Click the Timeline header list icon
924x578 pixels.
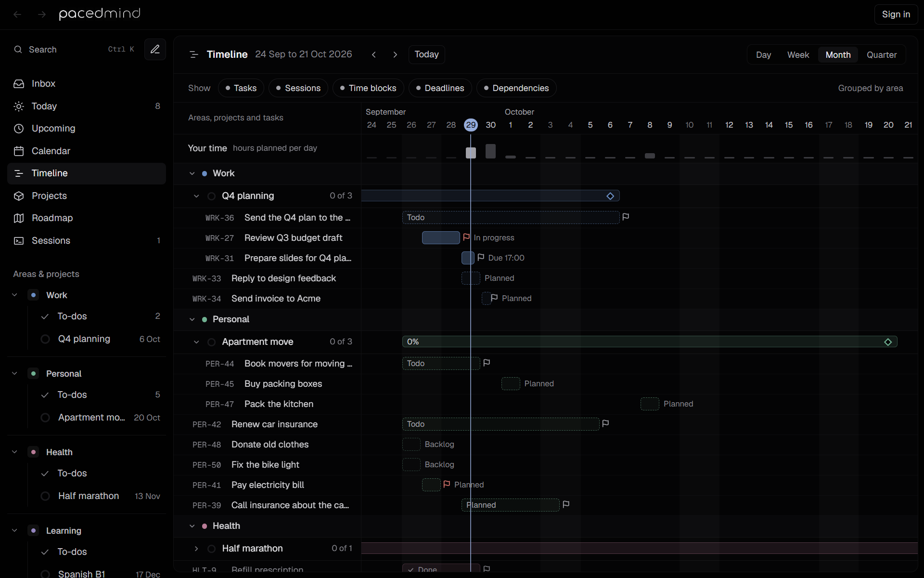[194, 54]
